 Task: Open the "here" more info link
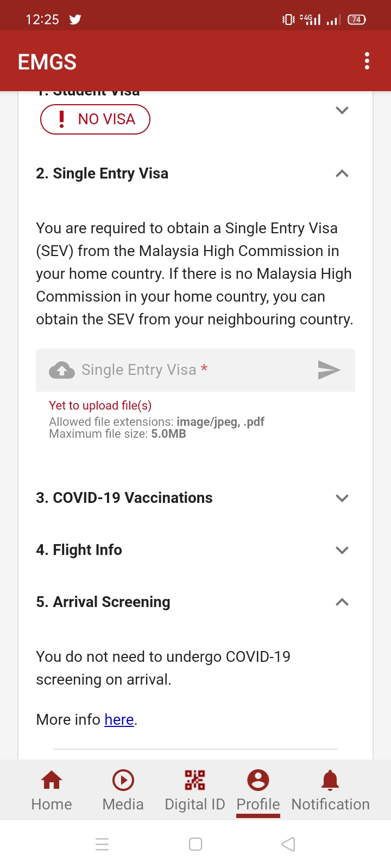[119, 719]
